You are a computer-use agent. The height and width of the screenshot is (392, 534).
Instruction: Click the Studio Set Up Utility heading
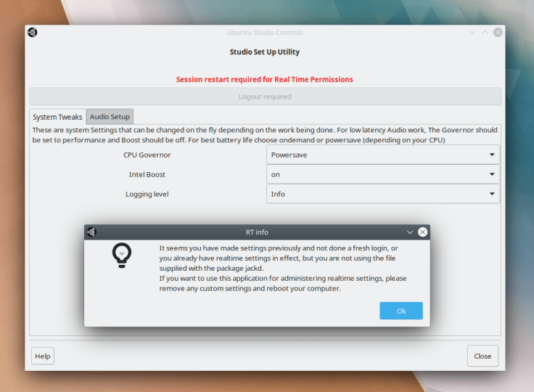pos(265,52)
